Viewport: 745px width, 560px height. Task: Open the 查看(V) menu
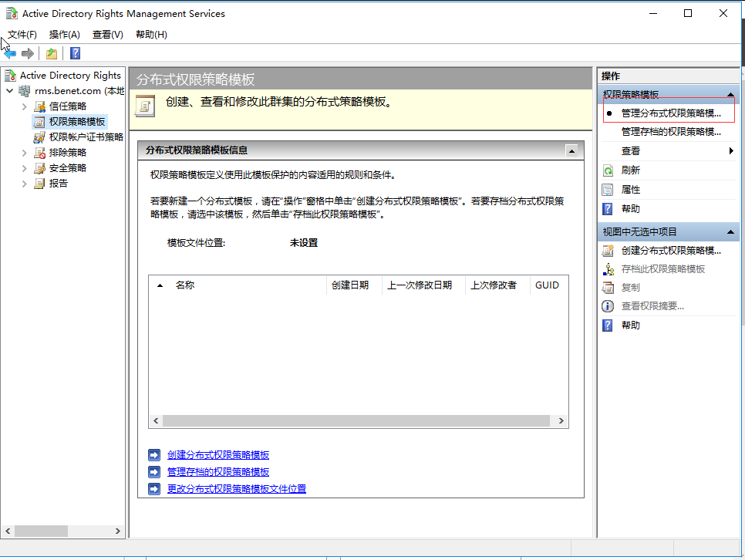(x=108, y=35)
